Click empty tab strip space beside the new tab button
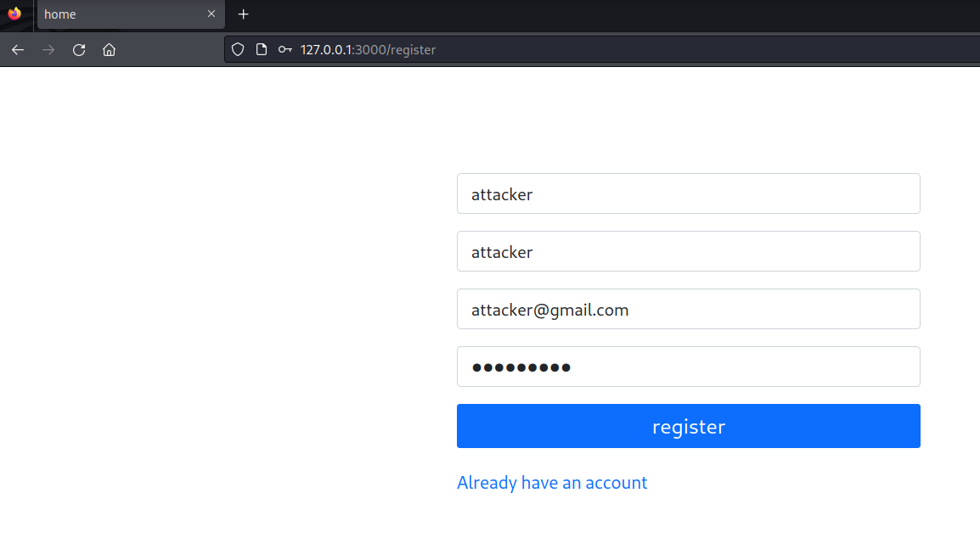The image size is (980, 538). [594, 14]
